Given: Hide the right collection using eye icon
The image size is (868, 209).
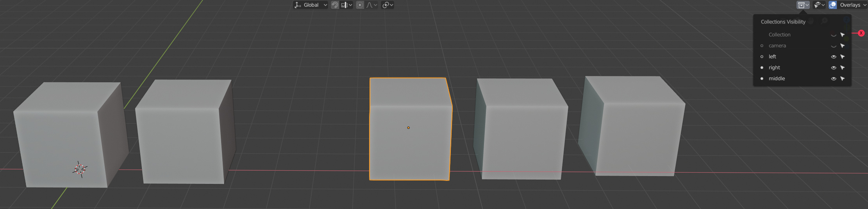Looking at the screenshot, I should pos(834,68).
